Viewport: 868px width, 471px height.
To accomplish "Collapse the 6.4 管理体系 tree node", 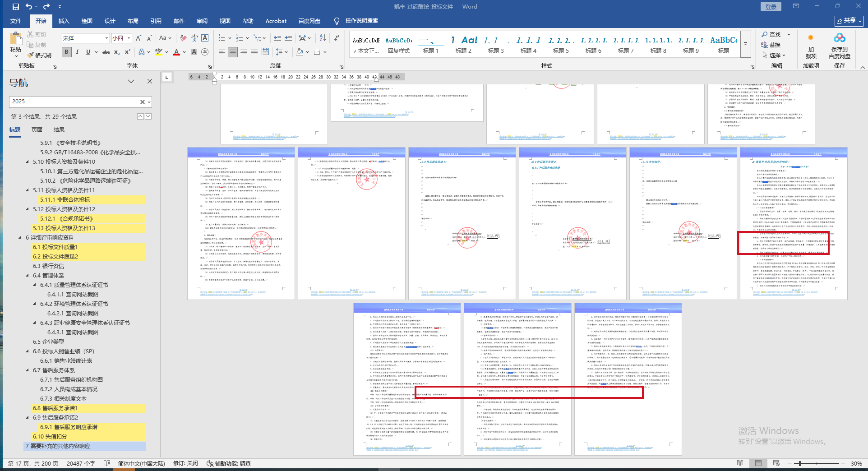I will (27, 275).
